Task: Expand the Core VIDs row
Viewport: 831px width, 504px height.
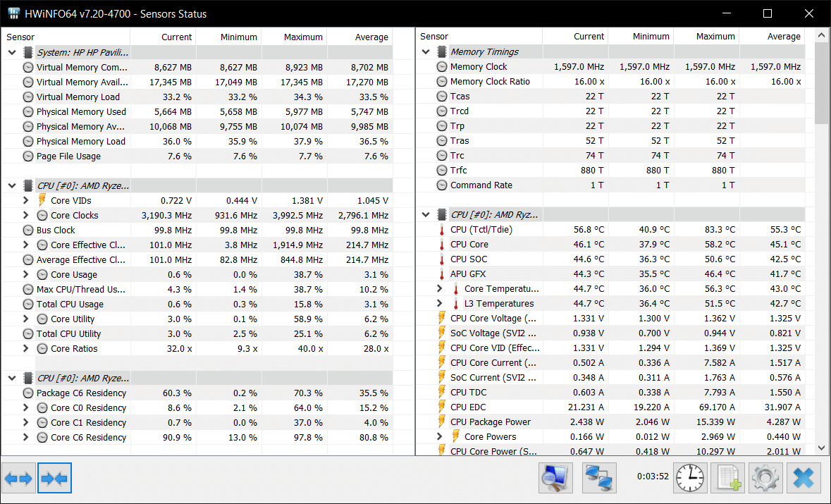Action: pyautogui.click(x=25, y=200)
